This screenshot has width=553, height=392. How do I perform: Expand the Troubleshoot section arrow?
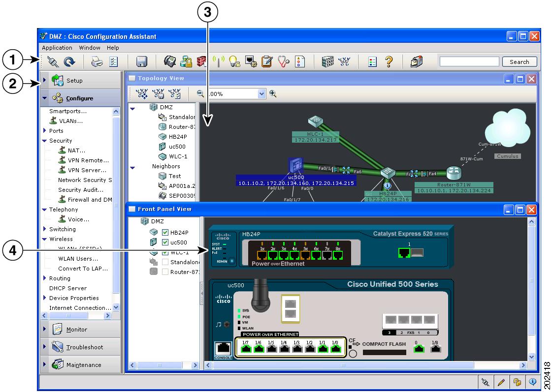[44, 347]
